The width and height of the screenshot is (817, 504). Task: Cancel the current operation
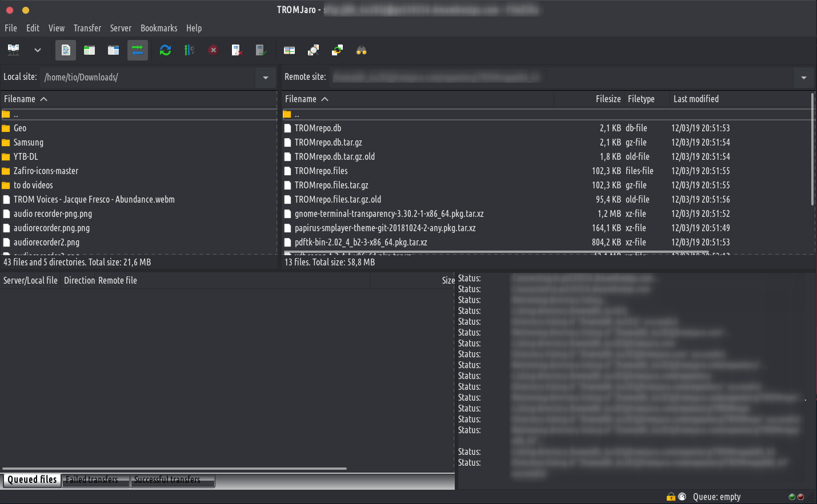(x=213, y=50)
